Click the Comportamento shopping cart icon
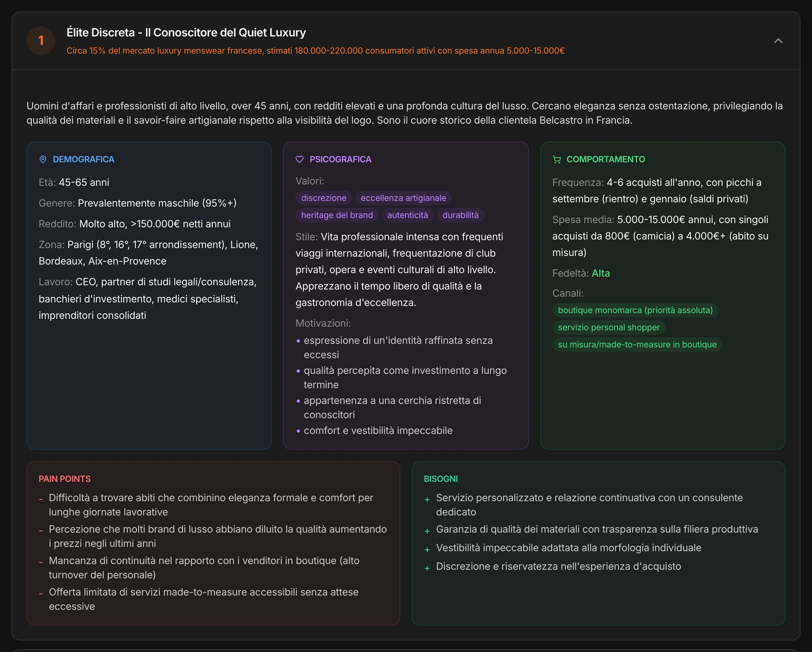Screen dimensions: 812x652 557,159
